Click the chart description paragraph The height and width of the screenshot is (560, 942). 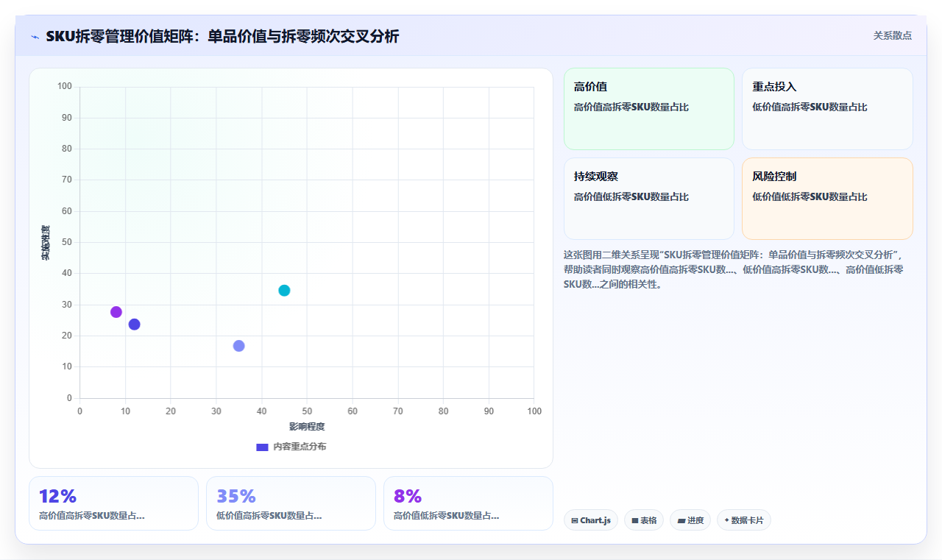coord(733,269)
